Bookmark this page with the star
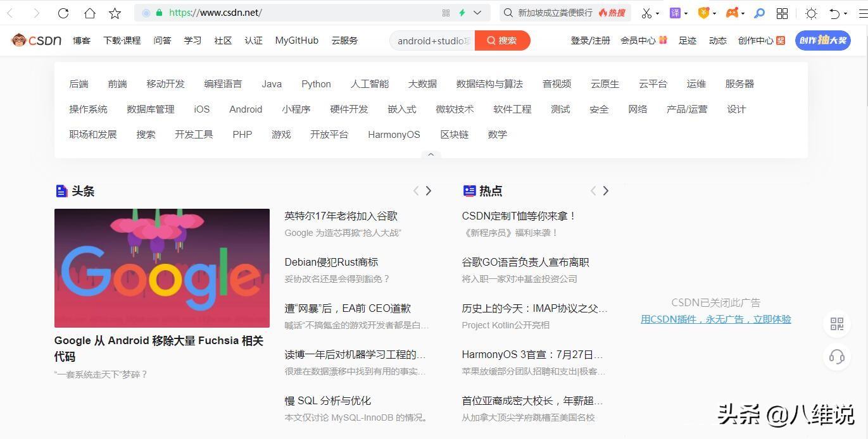Image resolution: width=868 pixels, height=439 pixels. point(115,13)
